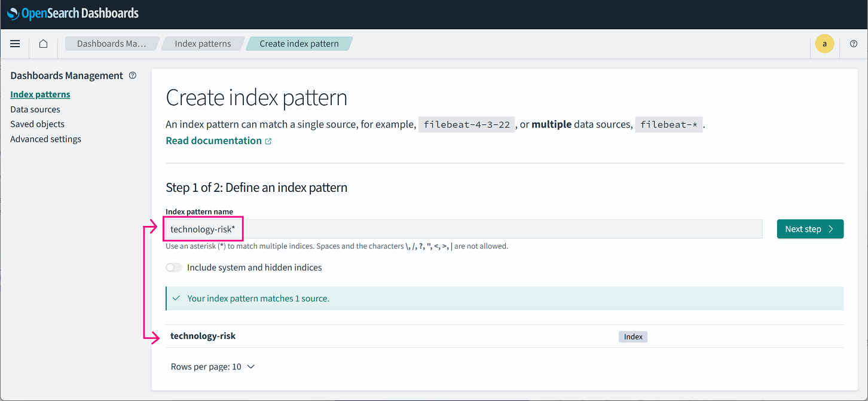Open the Help question mark icon
868x401 pixels.
[853, 44]
